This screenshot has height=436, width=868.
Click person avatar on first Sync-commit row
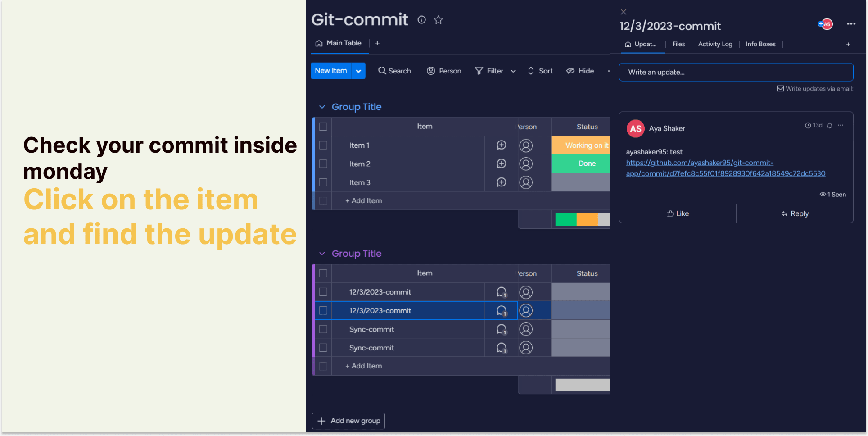tap(526, 329)
